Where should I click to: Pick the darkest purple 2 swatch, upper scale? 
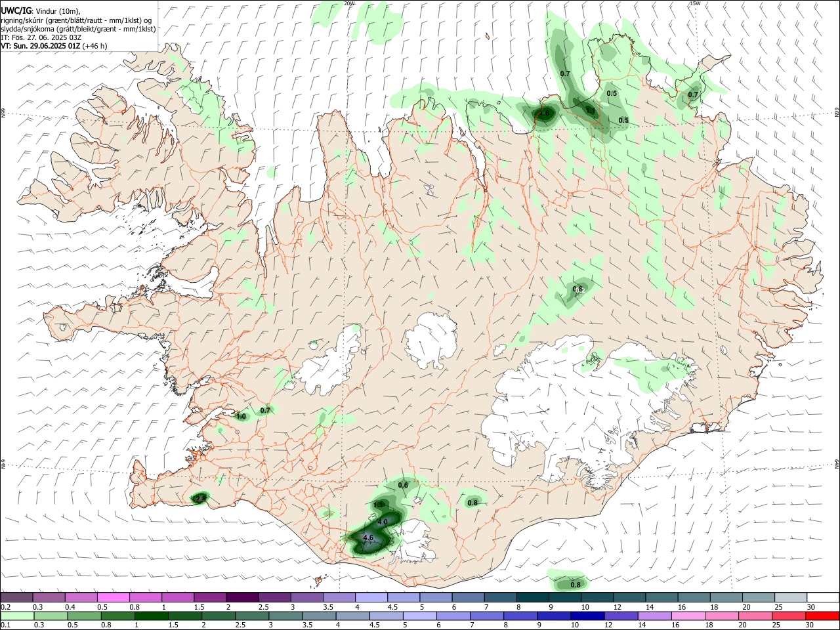pyautogui.click(x=241, y=597)
